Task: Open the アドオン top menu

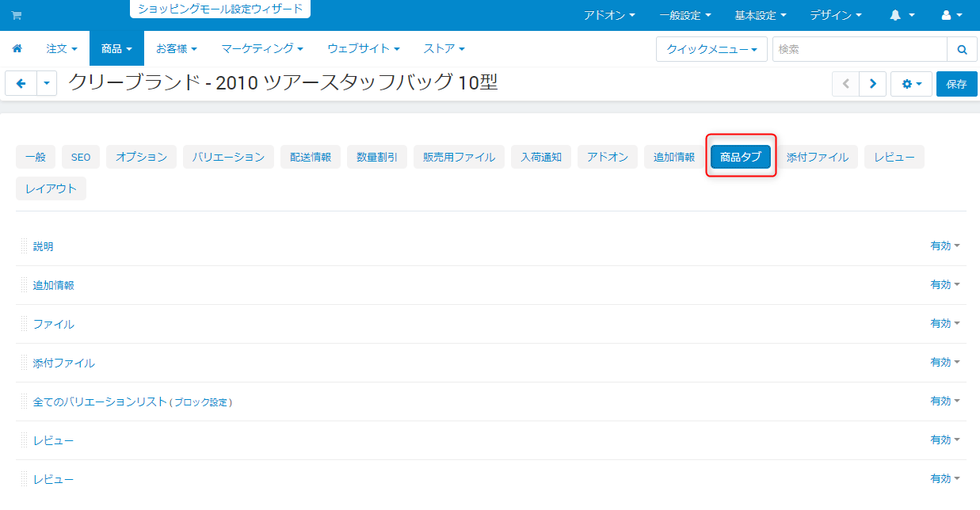Action: pyautogui.click(x=609, y=15)
